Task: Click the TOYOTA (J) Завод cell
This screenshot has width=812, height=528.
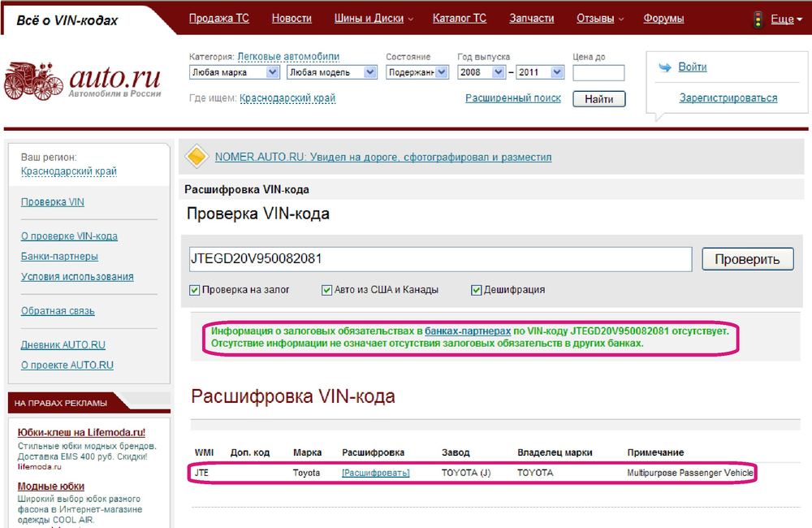Action: click(466, 473)
